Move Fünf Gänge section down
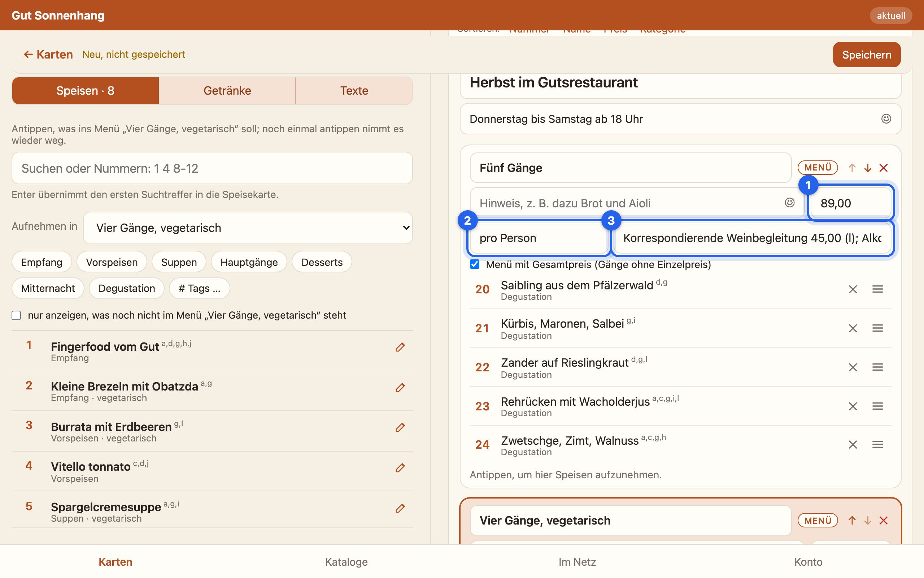This screenshot has width=924, height=578. coord(867,168)
